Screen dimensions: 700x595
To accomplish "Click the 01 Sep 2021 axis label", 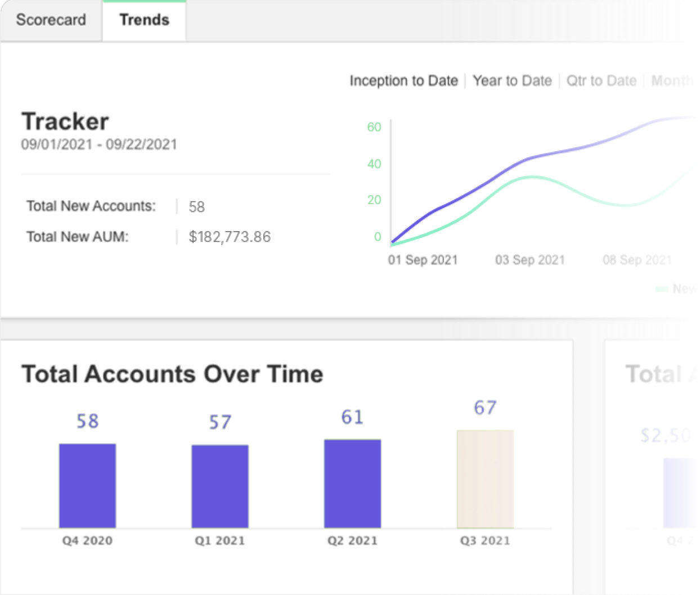I will point(423,260).
